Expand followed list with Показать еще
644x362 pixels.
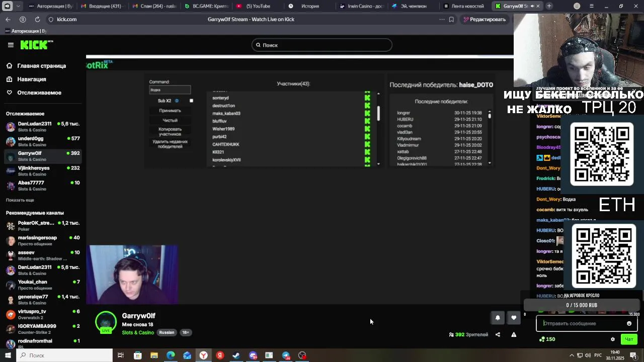point(20,200)
